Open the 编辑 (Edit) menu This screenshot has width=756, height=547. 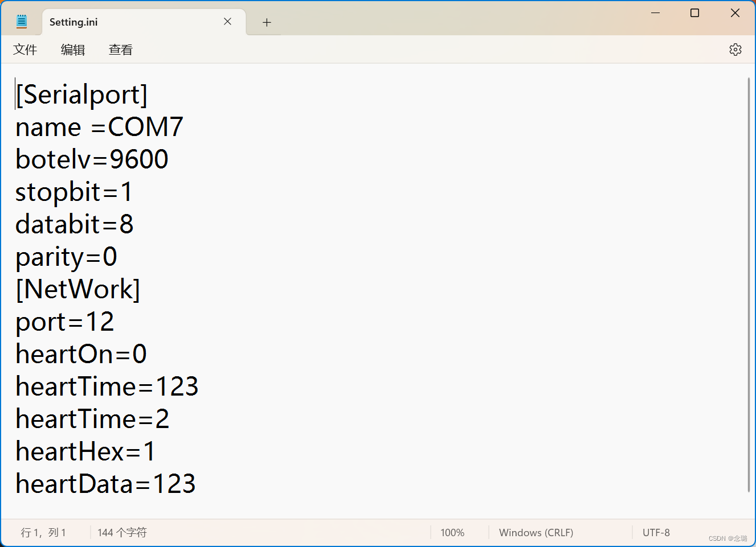pyautogui.click(x=73, y=50)
